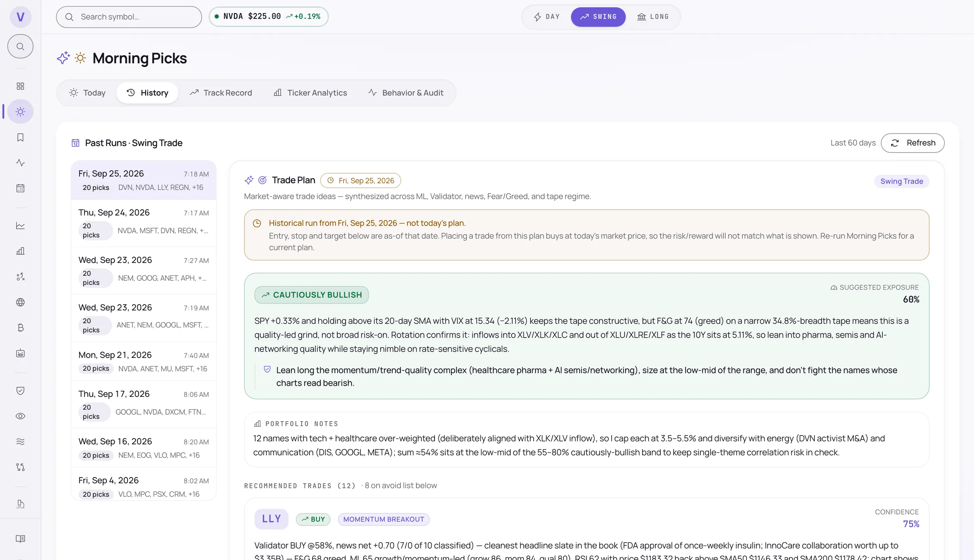The width and height of the screenshot is (974, 560).
Task: Open the bar chart icon in the sidebar
Action: pos(20,251)
